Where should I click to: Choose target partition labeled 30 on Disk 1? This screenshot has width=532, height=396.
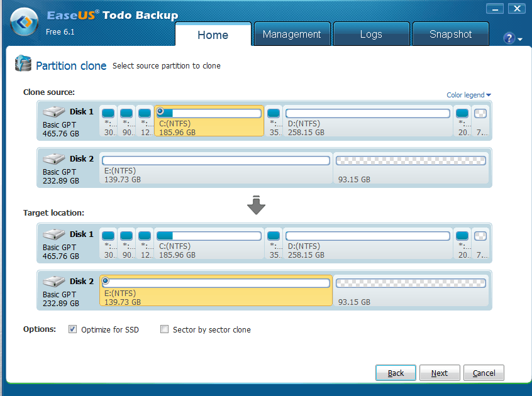pos(109,244)
